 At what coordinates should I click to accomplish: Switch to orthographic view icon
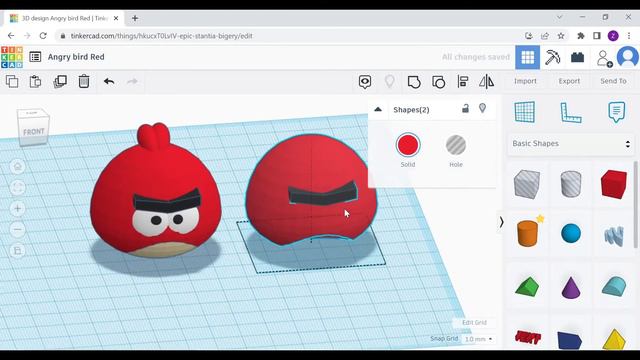[18, 251]
